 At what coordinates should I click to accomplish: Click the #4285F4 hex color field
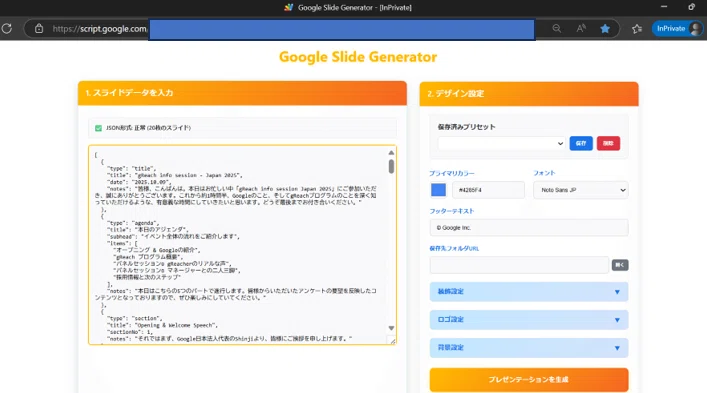488,190
